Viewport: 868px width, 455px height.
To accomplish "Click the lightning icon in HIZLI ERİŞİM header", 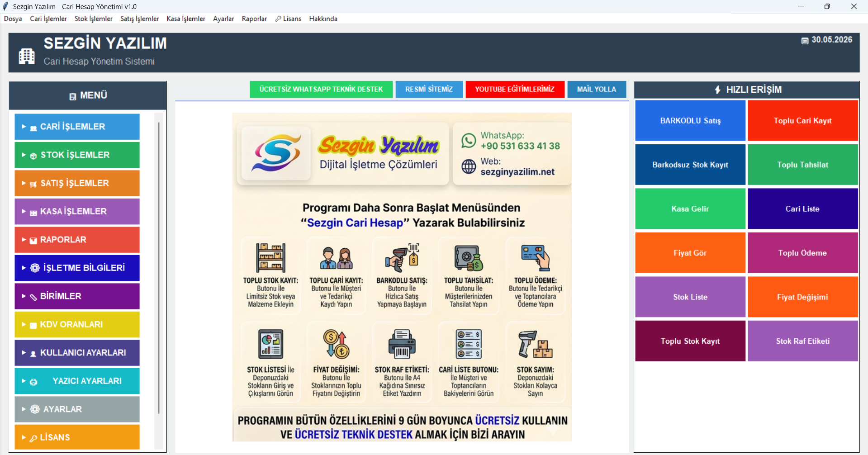I will tap(718, 90).
